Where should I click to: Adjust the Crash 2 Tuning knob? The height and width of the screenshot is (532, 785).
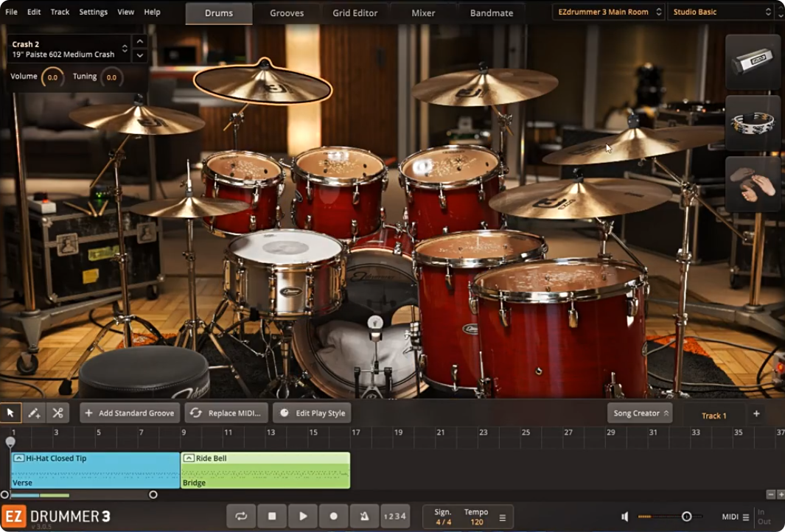coord(111,77)
